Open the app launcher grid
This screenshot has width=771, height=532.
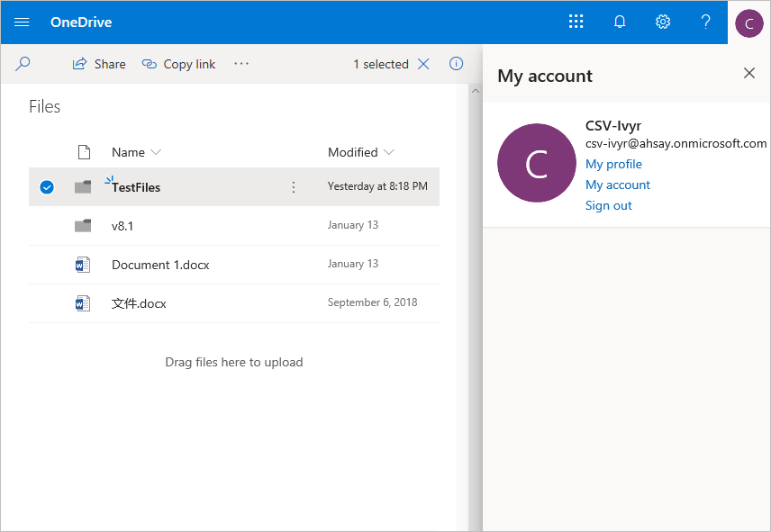tap(576, 22)
